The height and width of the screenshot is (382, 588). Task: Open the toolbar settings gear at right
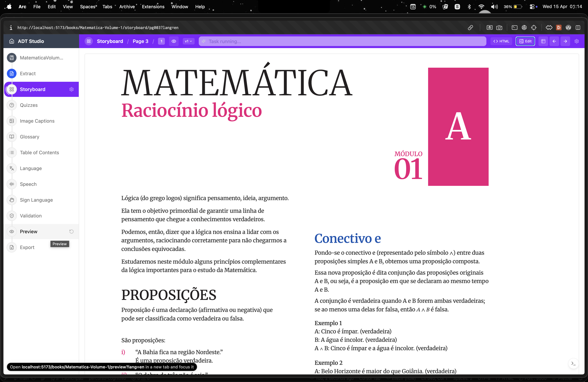click(577, 41)
